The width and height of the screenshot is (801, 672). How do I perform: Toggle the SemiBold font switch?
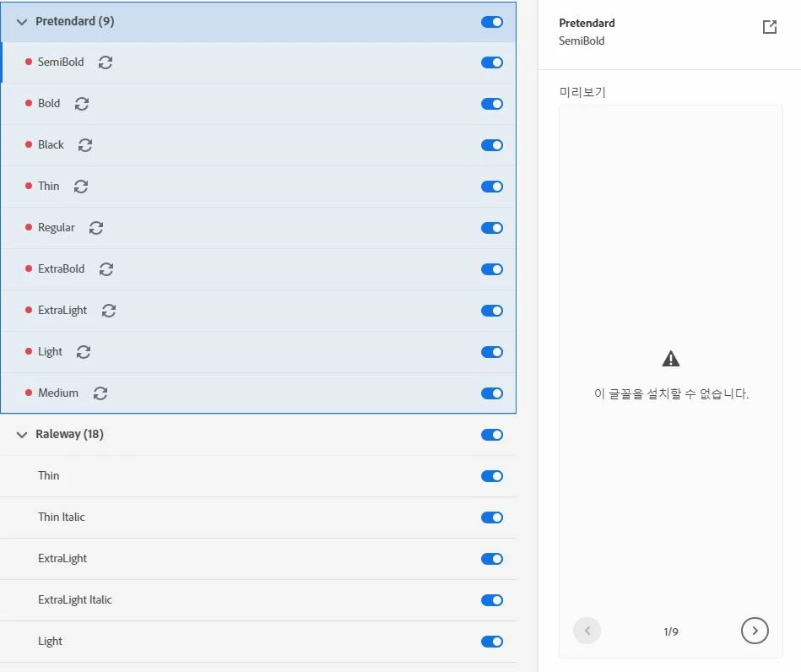(492, 62)
